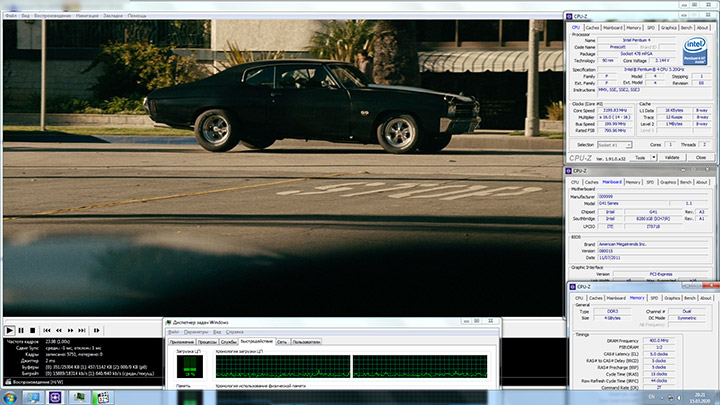Open the Memory tab in the top CPU-Z window
This screenshot has width=720, height=405.
(x=634, y=28)
